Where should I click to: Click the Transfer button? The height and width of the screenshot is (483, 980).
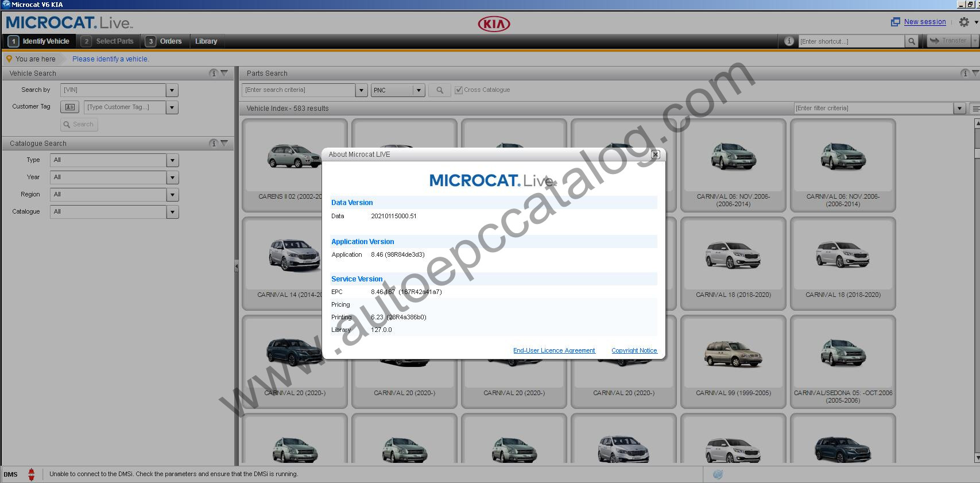948,41
